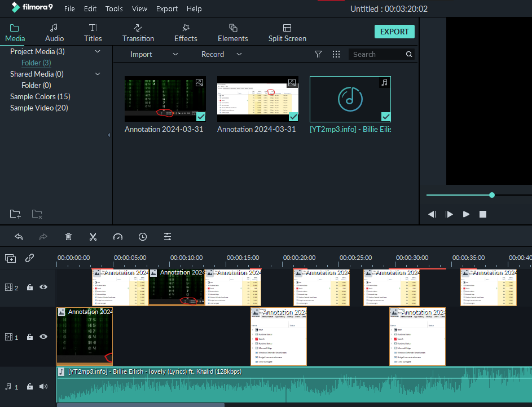532x407 pixels.
Task: Open the Import dropdown arrow
Action: (175, 54)
